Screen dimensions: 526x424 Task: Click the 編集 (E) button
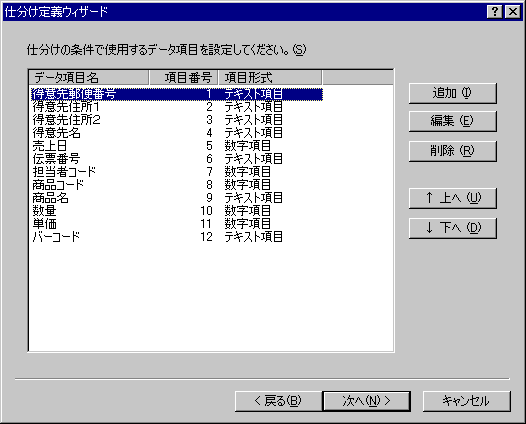pyautogui.click(x=453, y=121)
